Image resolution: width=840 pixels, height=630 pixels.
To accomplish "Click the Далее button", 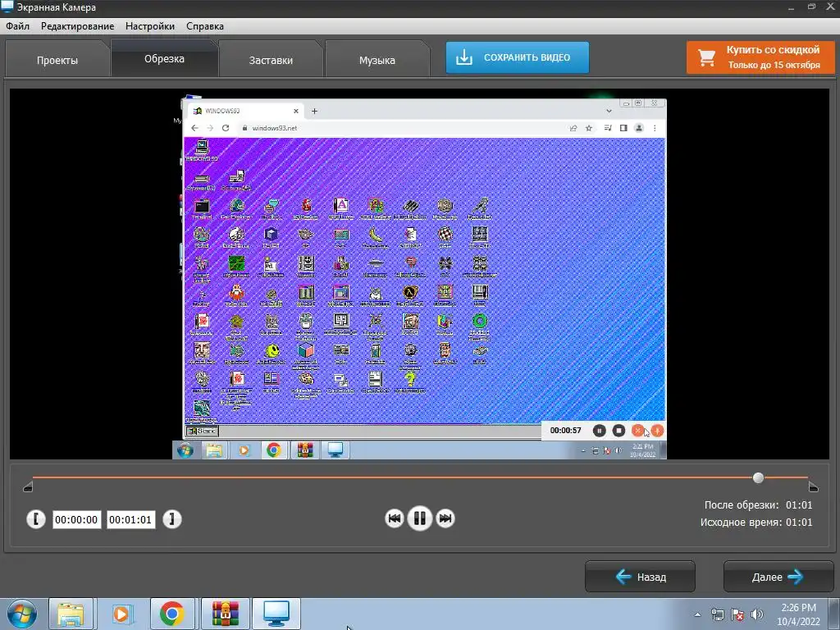I will tap(778, 577).
